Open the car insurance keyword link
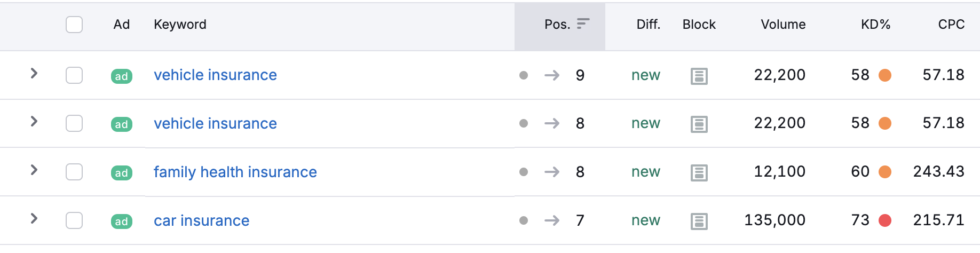Screen dimensions: 980x253 202,220
